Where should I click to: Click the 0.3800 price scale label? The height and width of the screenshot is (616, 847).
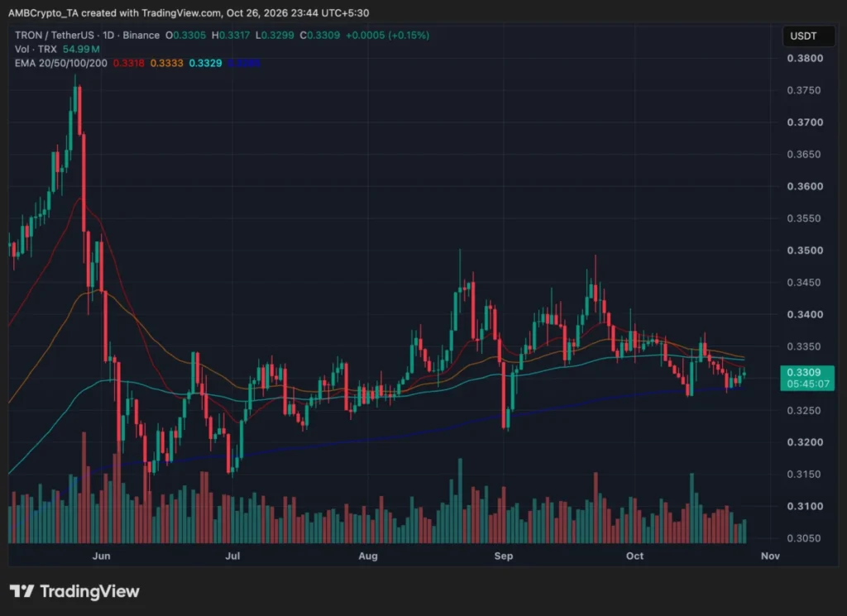pos(805,59)
